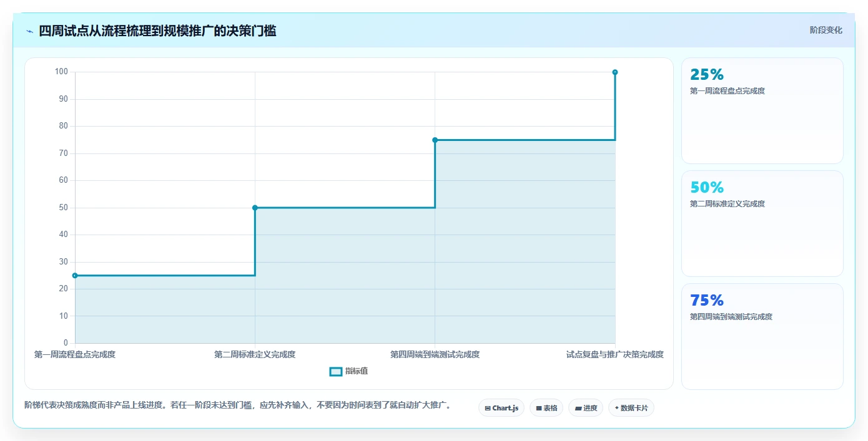This screenshot has width=868, height=441.
Task: Click the 表格 tag pill
Action: 546,408
